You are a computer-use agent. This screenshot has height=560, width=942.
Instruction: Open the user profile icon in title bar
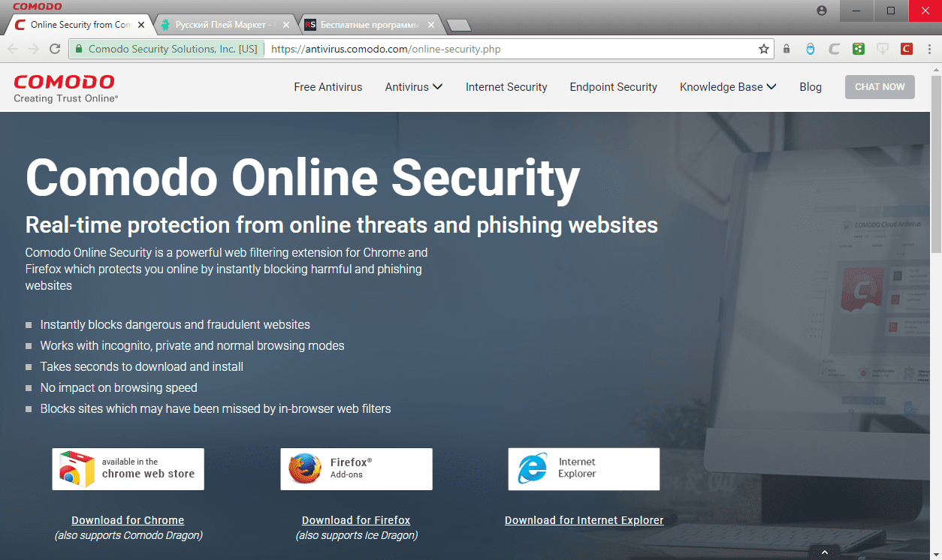[821, 11]
